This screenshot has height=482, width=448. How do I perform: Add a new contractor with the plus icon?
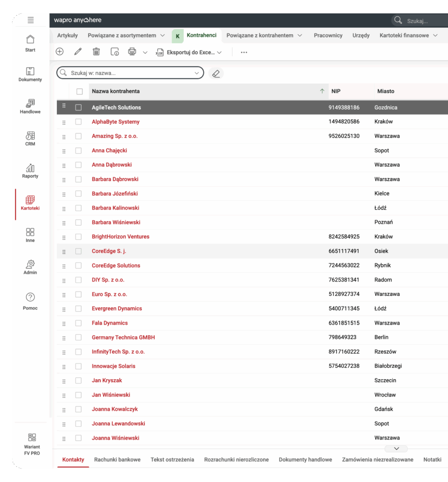click(x=59, y=51)
